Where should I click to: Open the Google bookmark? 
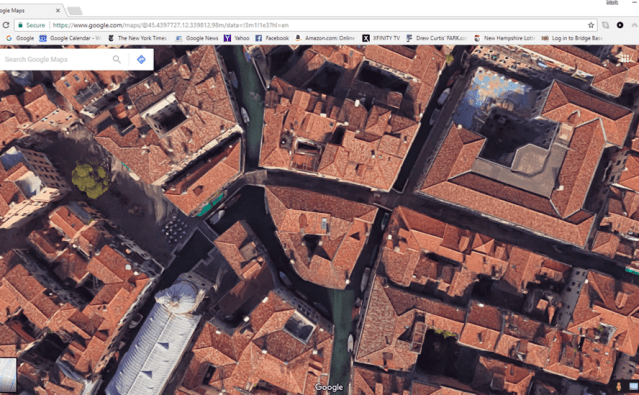(20, 38)
